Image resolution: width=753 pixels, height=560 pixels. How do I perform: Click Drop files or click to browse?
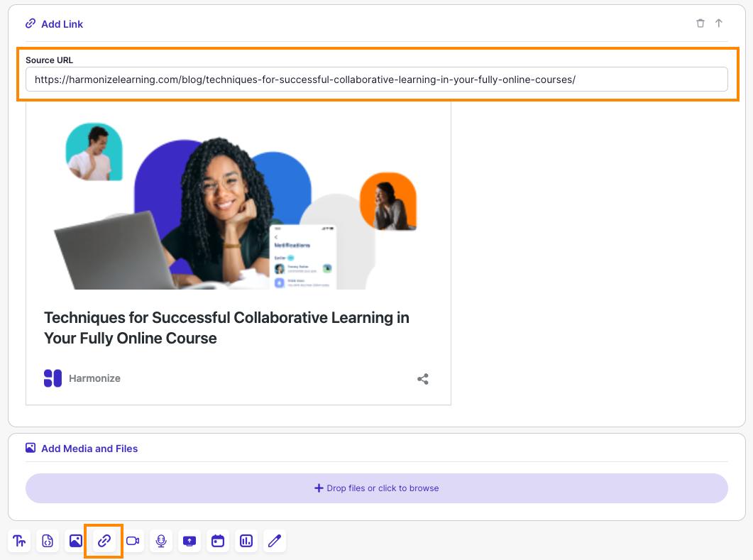[376, 488]
